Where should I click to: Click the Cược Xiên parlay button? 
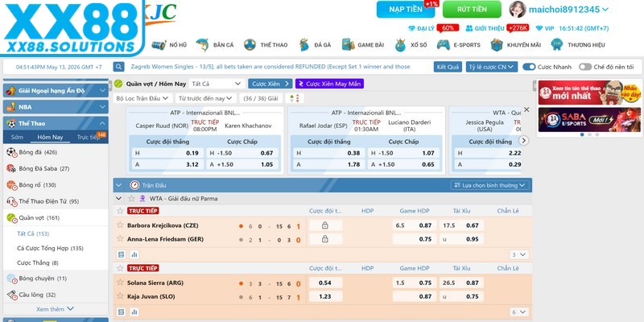coord(270,84)
